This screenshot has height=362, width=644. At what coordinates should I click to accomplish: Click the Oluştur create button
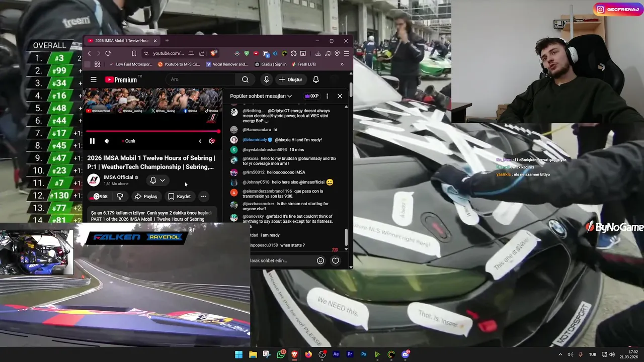click(290, 79)
